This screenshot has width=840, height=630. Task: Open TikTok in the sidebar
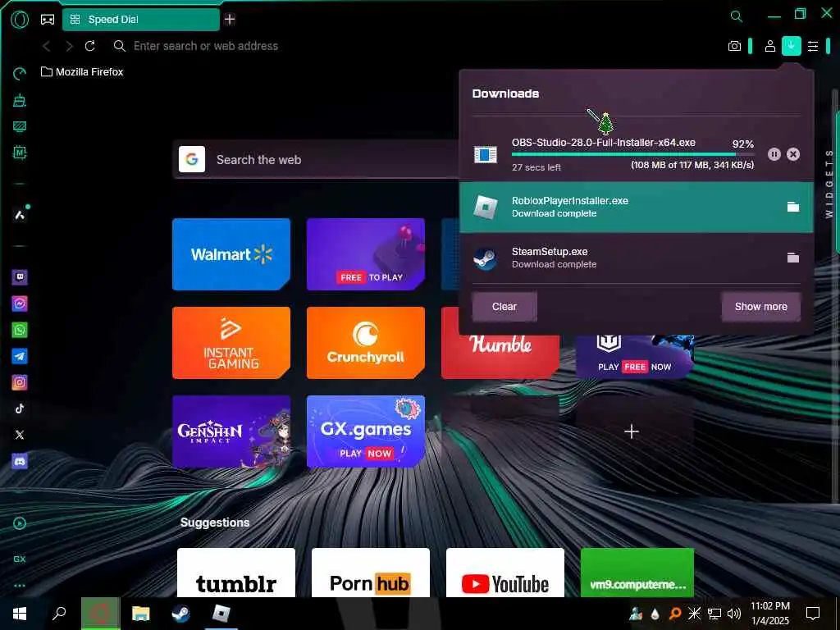20,409
